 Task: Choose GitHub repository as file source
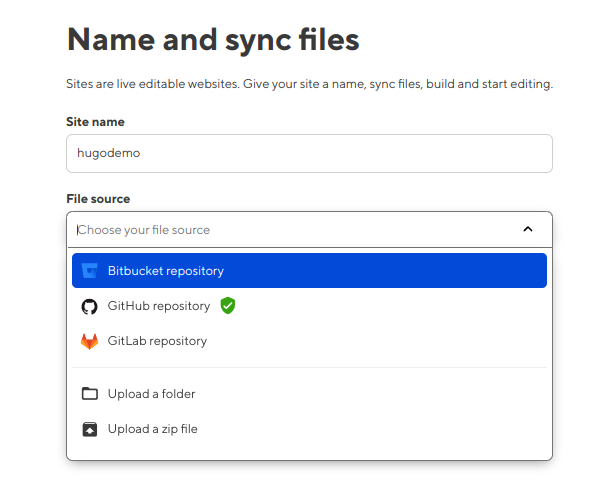tap(159, 306)
